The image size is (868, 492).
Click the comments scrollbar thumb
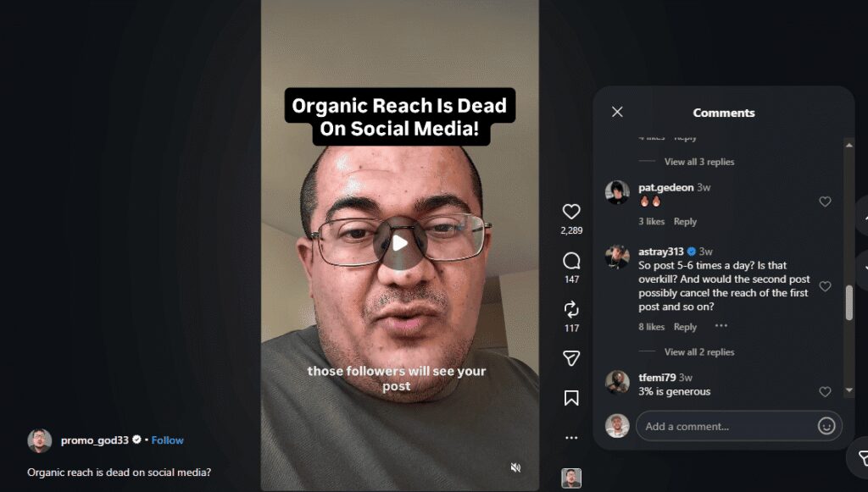pos(849,303)
